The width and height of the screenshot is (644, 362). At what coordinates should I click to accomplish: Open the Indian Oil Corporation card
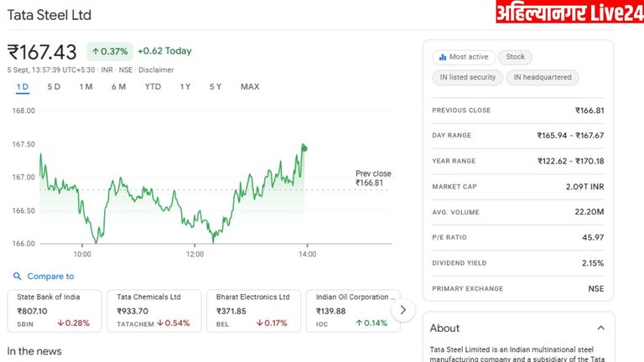[351, 310]
